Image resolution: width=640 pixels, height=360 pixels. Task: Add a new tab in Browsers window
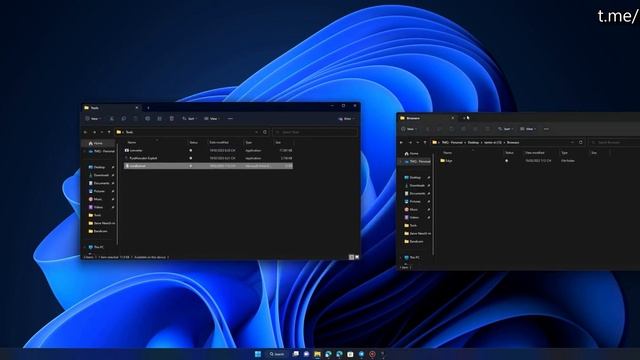[464, 118]
